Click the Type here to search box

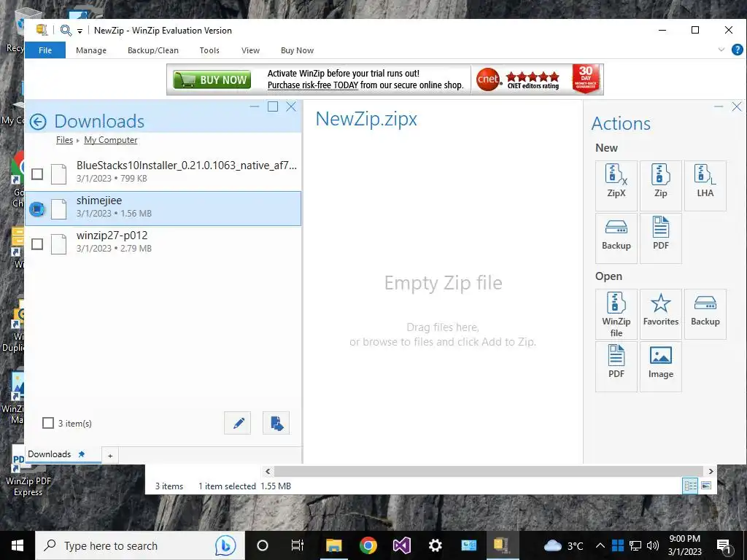point(139,545)
